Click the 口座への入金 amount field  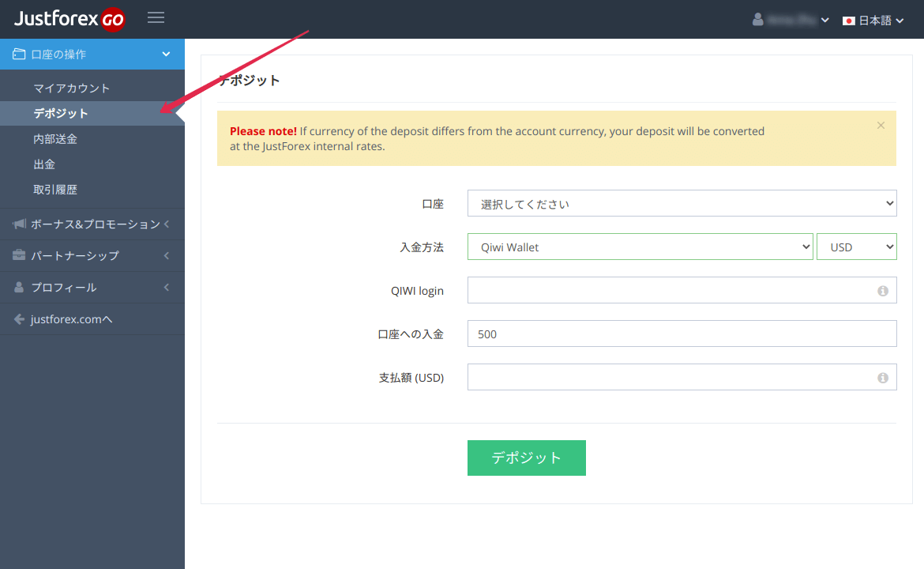[x=682, y=333]
